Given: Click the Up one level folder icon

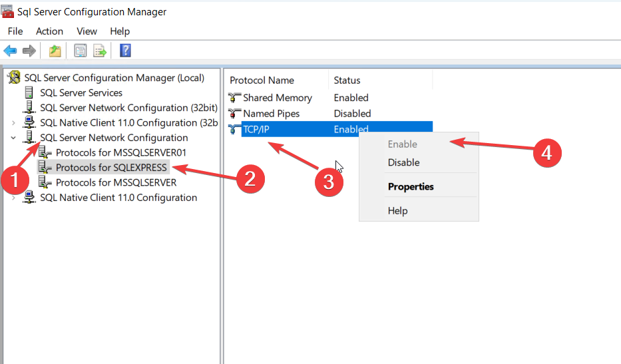Looking at the screenshot, I should [55, 51].
